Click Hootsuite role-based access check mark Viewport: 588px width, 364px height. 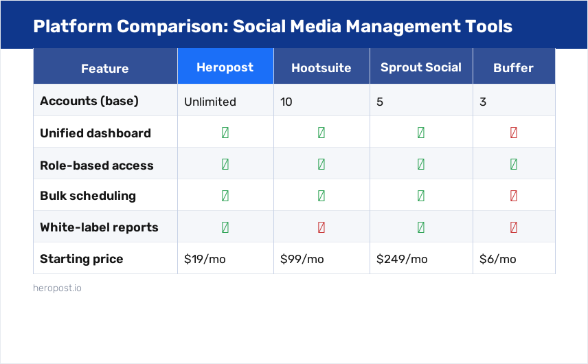coord(321,164)
